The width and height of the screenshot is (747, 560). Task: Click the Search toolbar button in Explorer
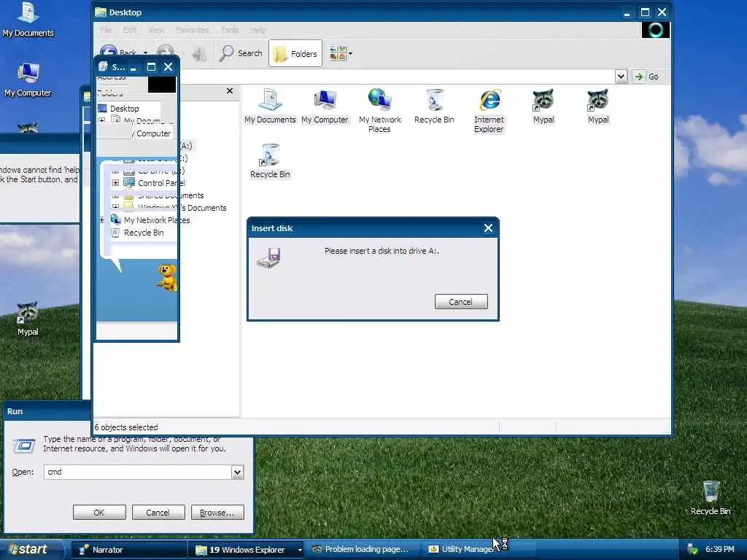point(241,53)
